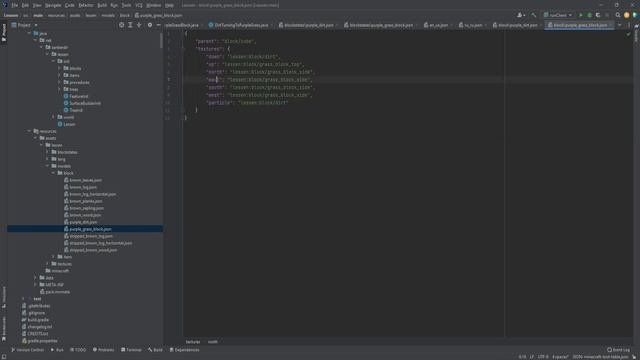Select build.gradle file in project tree
The width and height of the screenshot is (640, 360).
(38, 320)
